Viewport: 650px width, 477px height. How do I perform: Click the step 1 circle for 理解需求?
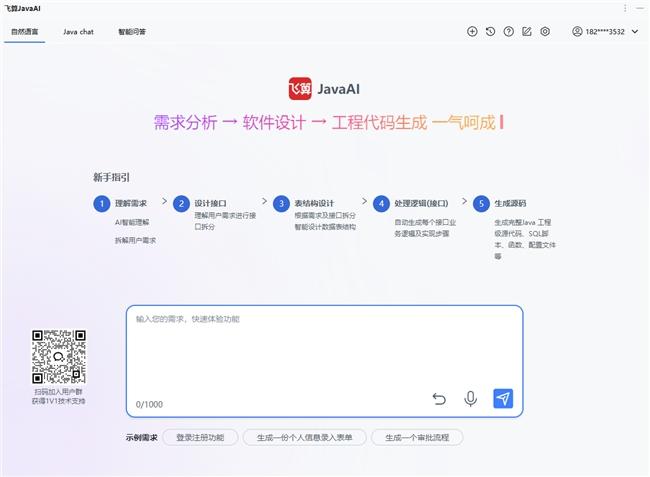[102, 203]
